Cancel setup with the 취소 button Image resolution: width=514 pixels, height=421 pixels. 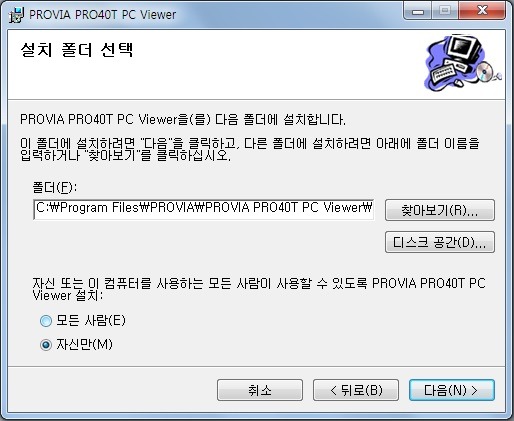tap(260, 390)
